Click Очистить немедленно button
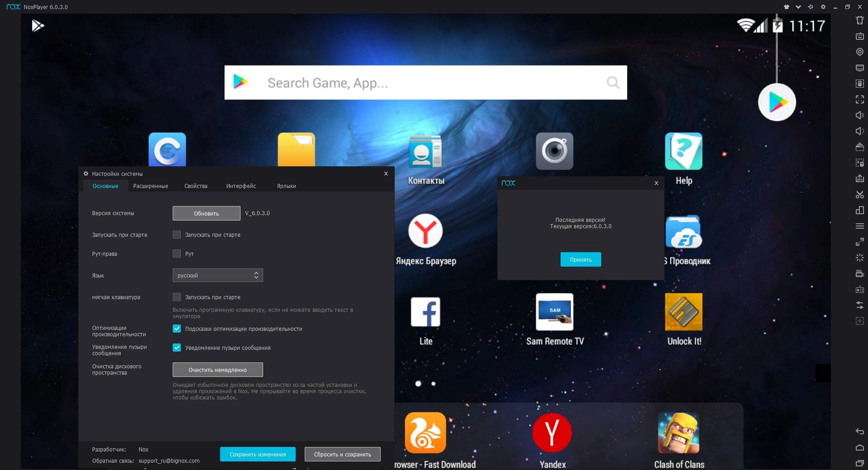868x470 pixels. [x=217, y=370]
